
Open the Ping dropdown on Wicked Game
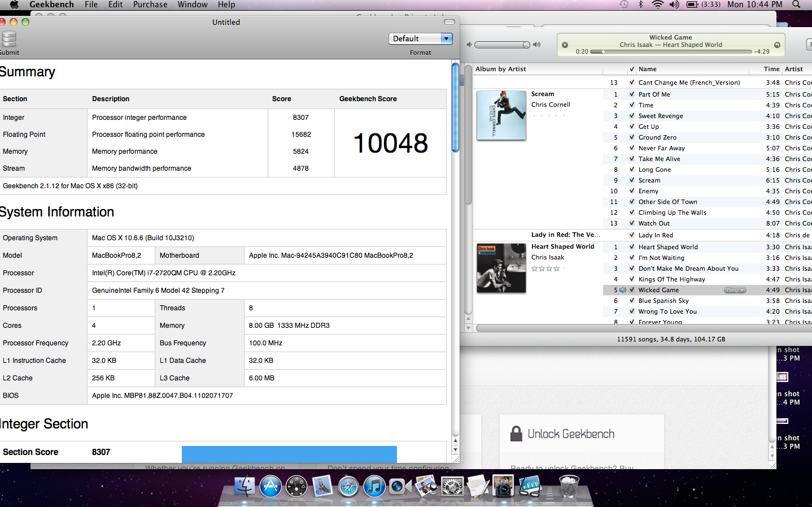735,290
